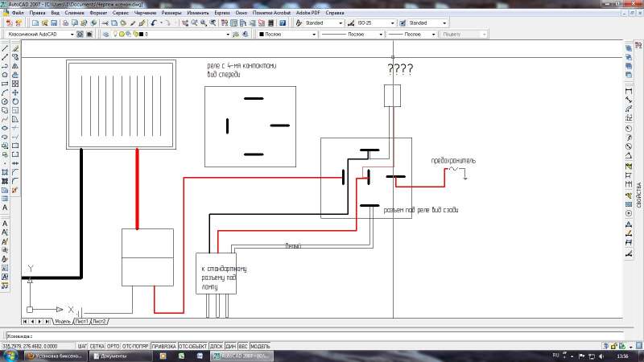Image resolution: width=644 pixels, height=362 pixels.
Task: Click the New drawing icon
Action: click(35, 23)
